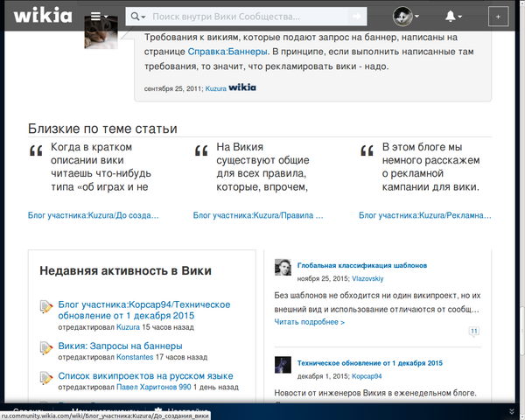The height and width of the screenshot is (420, 525).
Task: Click edit icon next to Корсар94 blog entry
Action: [46, 307]
